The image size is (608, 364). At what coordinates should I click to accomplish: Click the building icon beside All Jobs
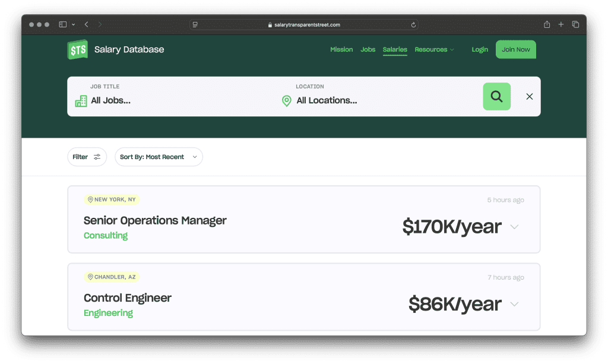click(80, 101)
